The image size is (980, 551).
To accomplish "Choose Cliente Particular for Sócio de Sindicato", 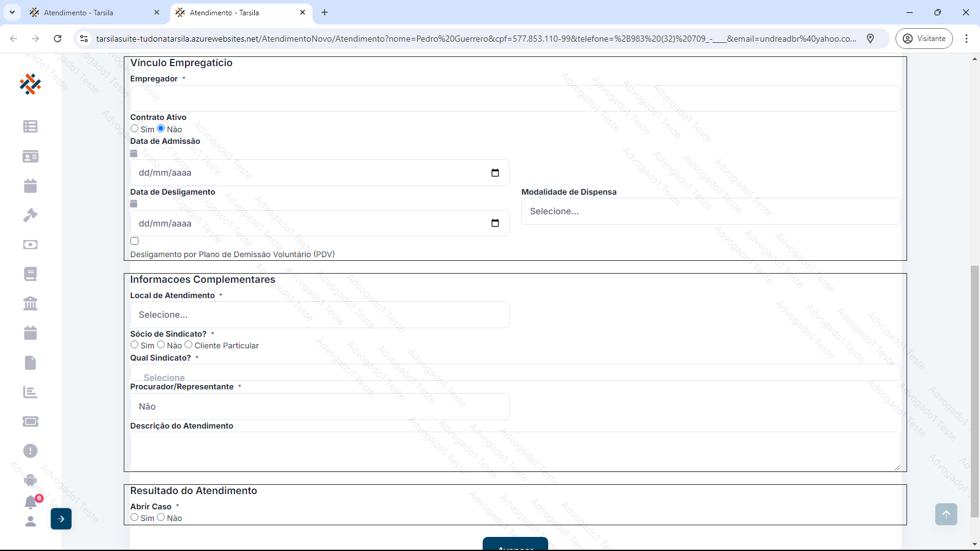I will pos(189,345).
